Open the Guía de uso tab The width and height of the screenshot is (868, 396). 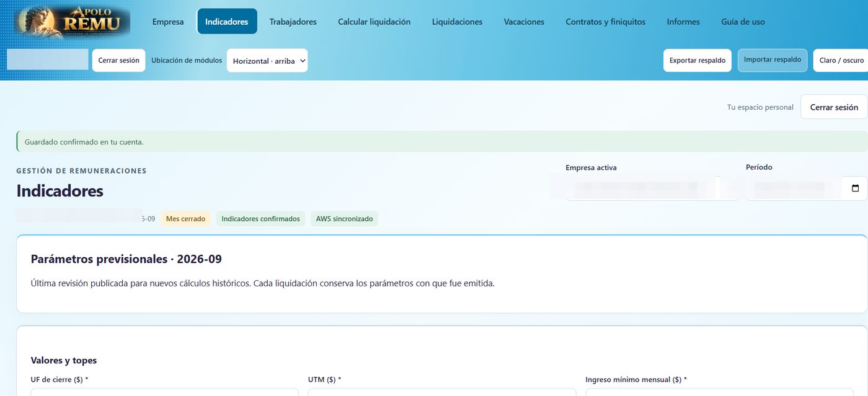click(x=743, y=22)
